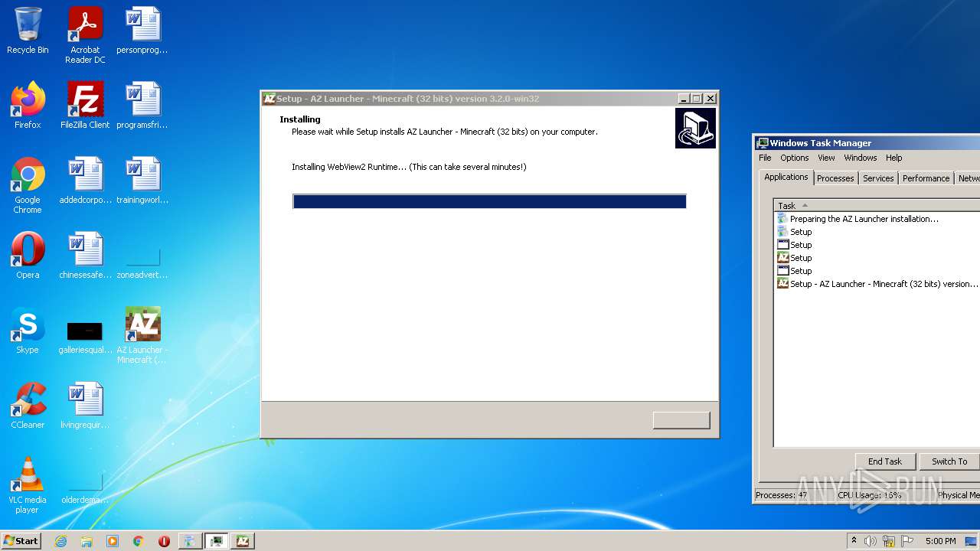This screenshot has width=980, height=551.
Task: Show hidden tray icons arrow
Action: [x=854, y=541]
